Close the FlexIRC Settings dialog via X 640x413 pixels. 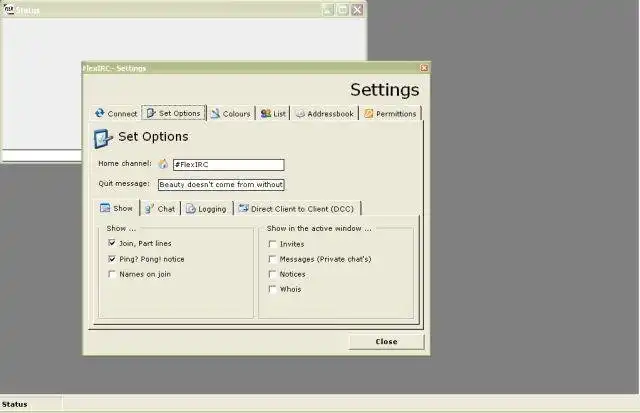[x=424, y=68]
